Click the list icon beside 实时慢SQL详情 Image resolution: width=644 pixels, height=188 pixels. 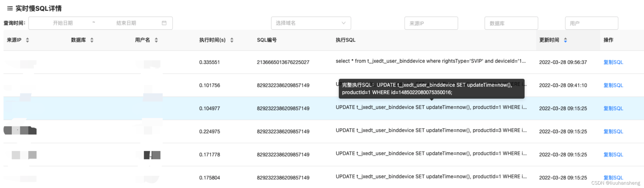[x=10, y=8]
